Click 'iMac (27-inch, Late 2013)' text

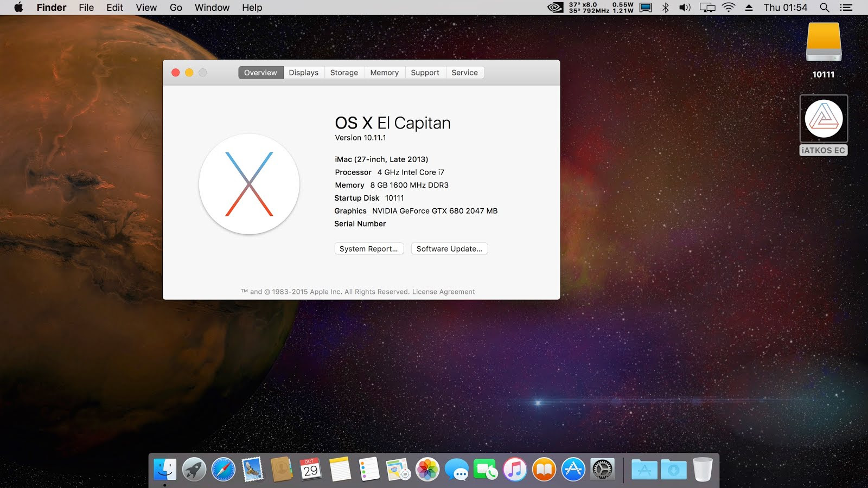point(381,159)
